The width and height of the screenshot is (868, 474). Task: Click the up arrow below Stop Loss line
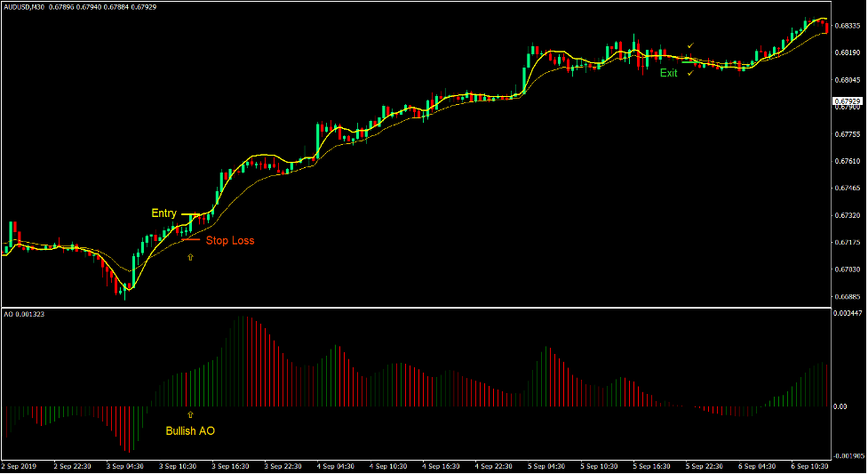click(189, 257)
